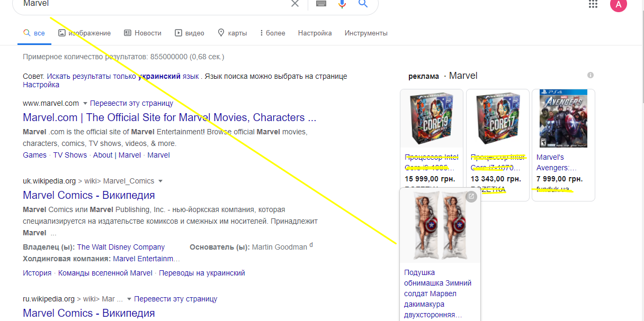Image resolution: width=644 pixels, height=321 pixels.
Task: Open the 'About | Marvel' sitelink
Action: tap(117, 155)
